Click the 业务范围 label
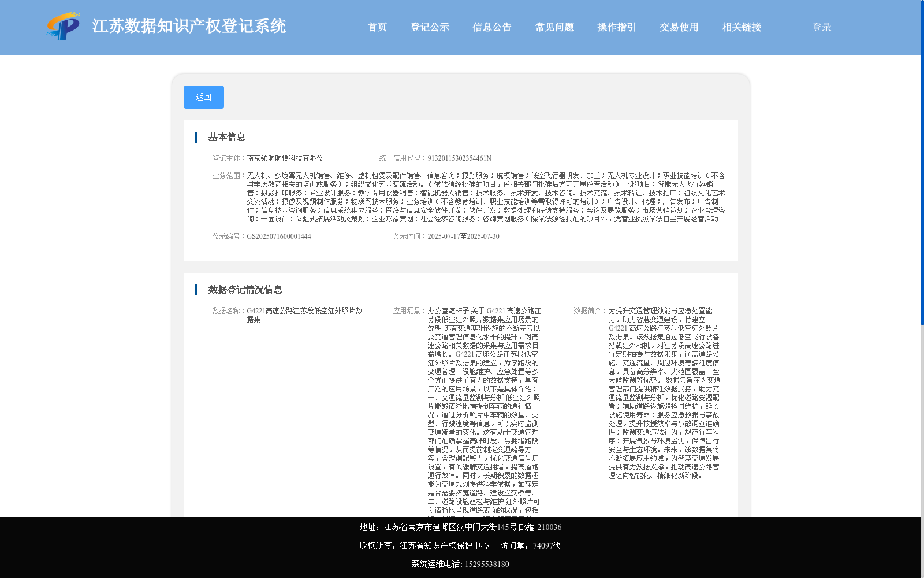The width and height of the screenshot is (924, 578). [229, 176]
